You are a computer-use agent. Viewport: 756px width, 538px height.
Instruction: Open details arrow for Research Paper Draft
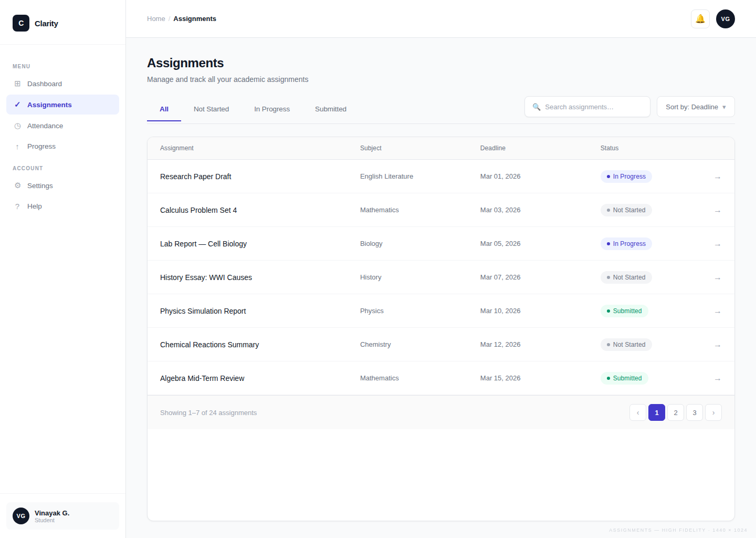click(x=718, y=177)
